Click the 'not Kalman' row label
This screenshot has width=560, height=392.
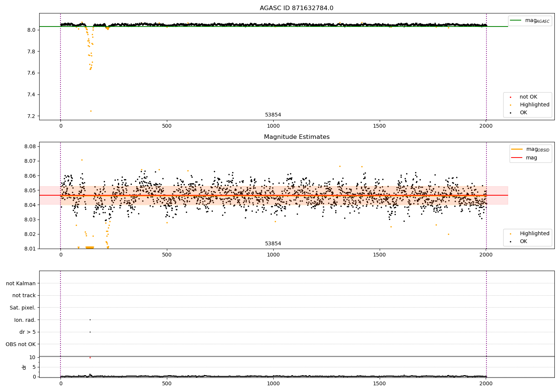tap(21, 283)
